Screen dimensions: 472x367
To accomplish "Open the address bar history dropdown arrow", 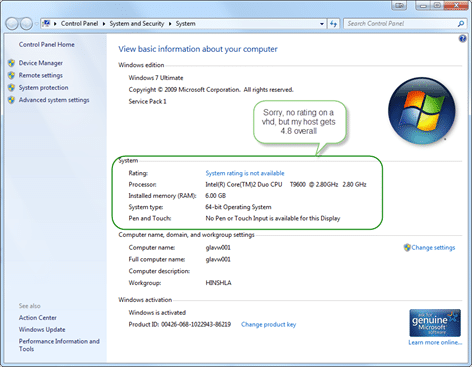I will (x=322, y=24).
